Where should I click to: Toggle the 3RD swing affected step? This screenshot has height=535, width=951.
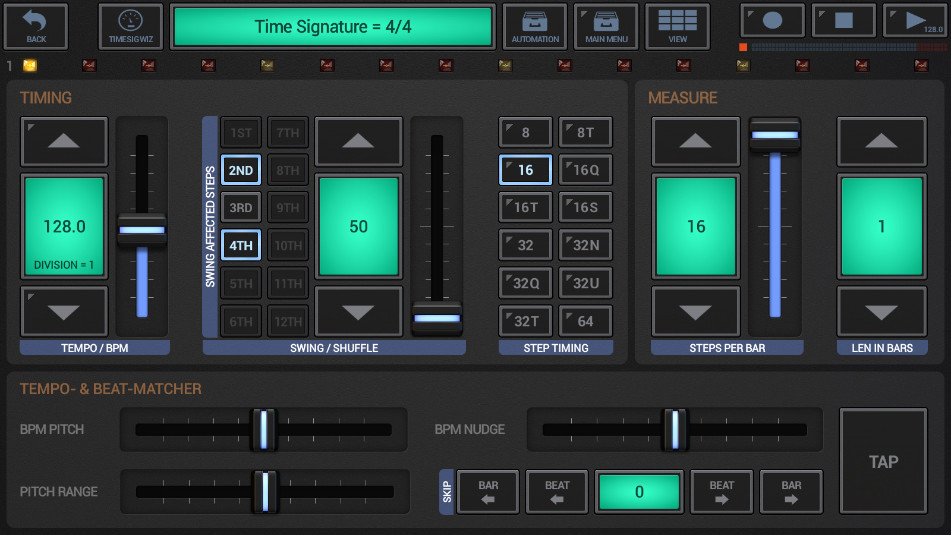241,208
